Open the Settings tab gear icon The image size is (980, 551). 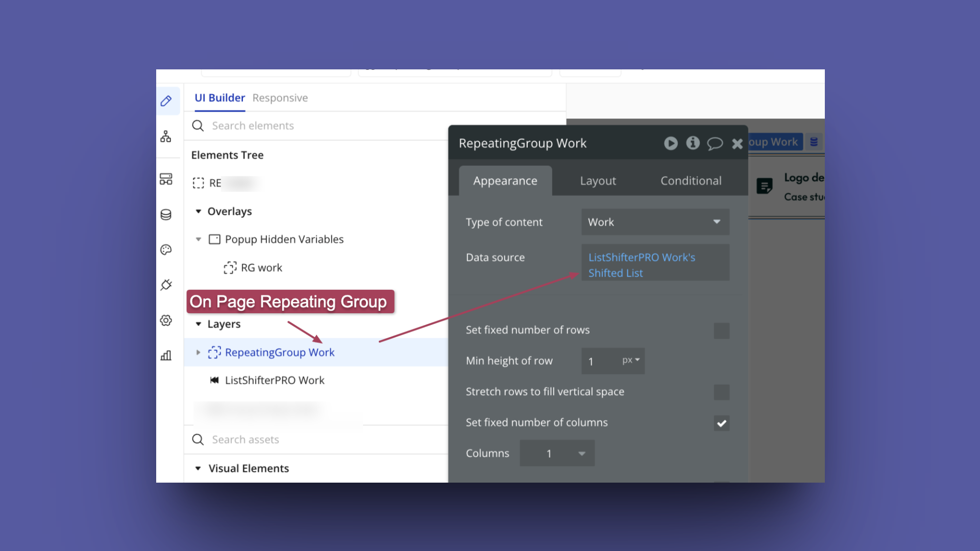pos(166,320)
